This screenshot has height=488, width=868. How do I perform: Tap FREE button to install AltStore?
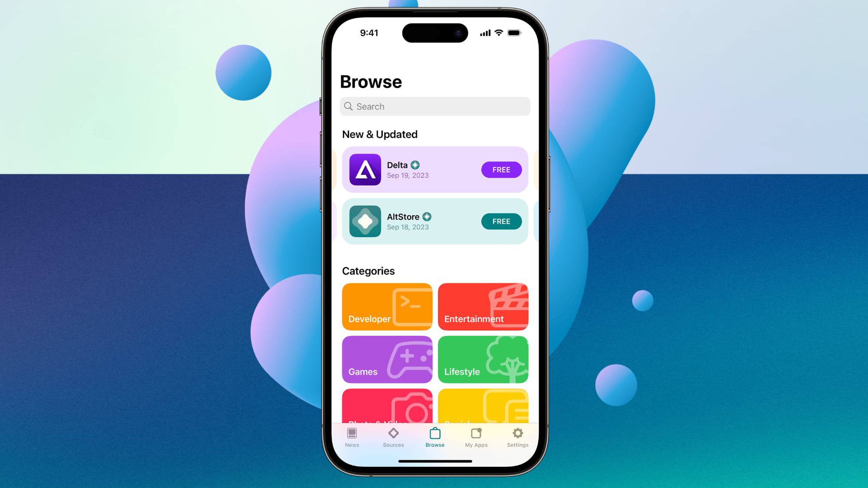click(x=501, y=221)
